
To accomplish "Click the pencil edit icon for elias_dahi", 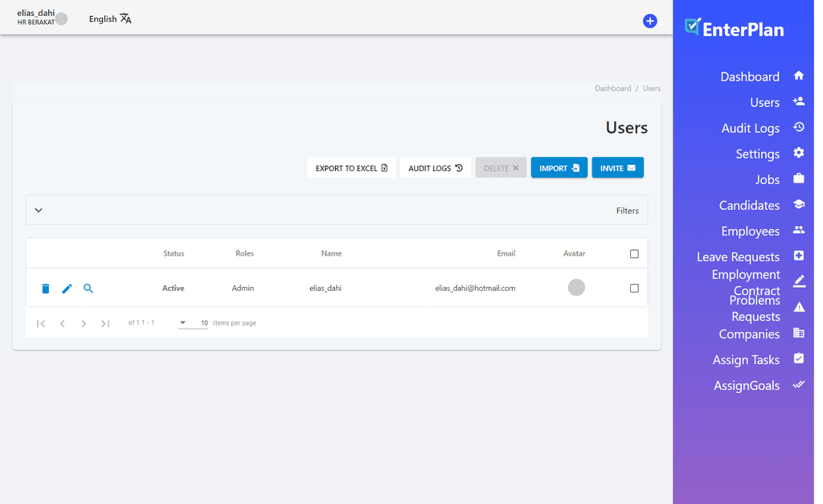I will (68, 289).
